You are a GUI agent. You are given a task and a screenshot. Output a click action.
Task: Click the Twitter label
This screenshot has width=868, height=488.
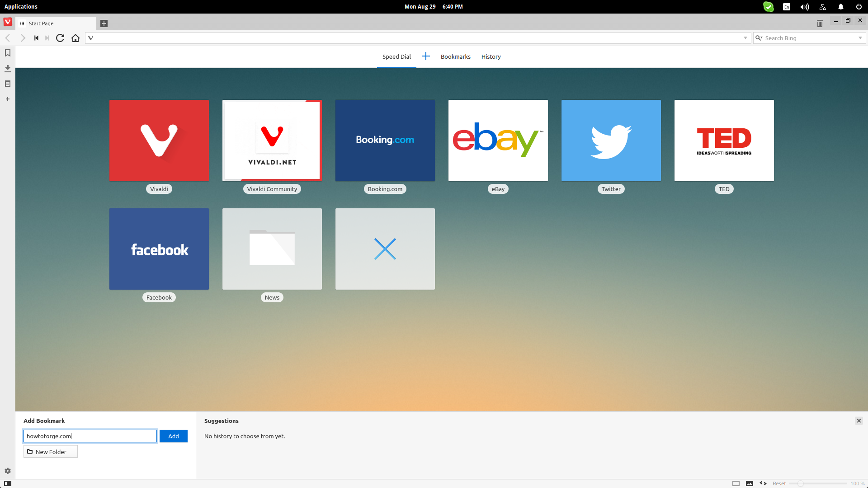(x=611, y=189)
